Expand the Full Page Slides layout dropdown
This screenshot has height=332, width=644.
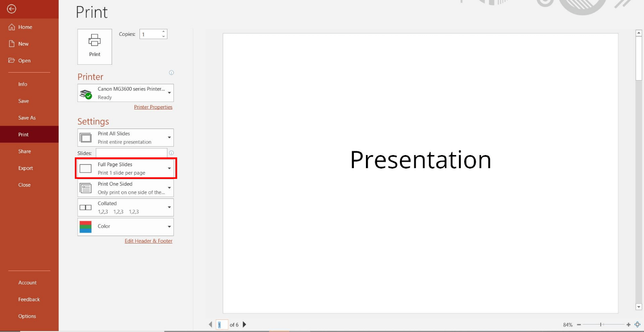point(169,169)
